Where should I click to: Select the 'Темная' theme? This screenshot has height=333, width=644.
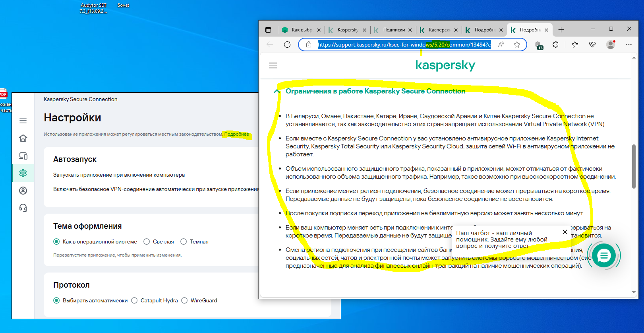pos(184,241)
